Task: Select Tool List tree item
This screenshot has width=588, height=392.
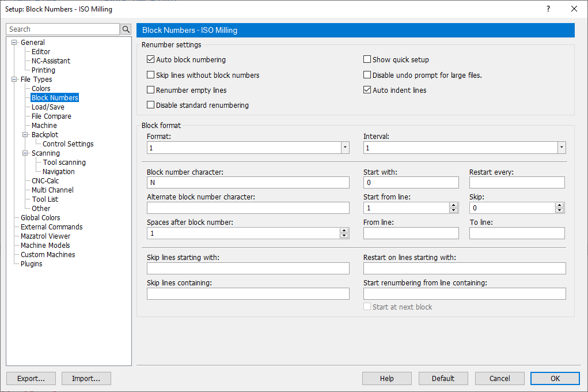Action: (x=45, y=199)
